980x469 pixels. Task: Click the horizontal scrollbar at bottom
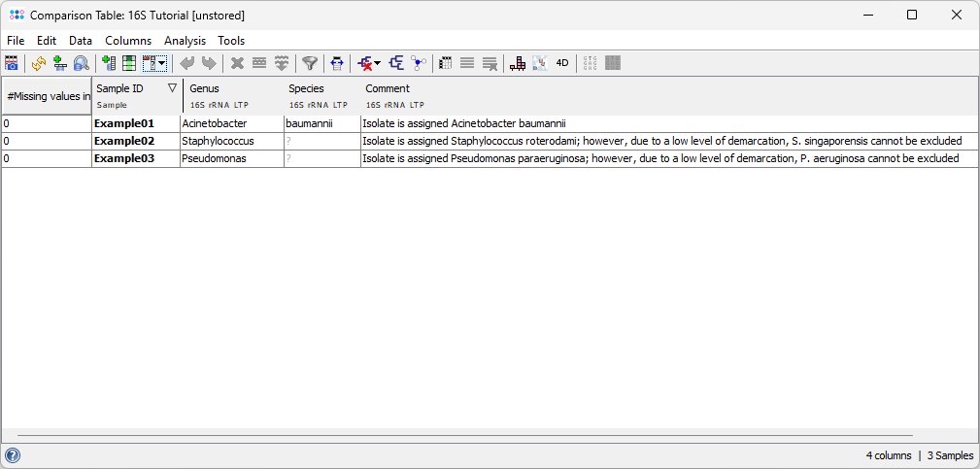[x=464, y=436]
